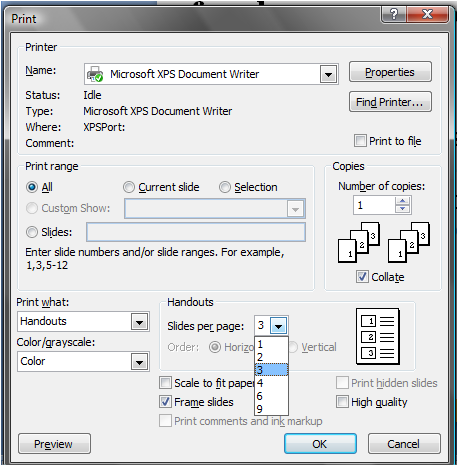Choose 9 slides per page option

pos(271,409)
